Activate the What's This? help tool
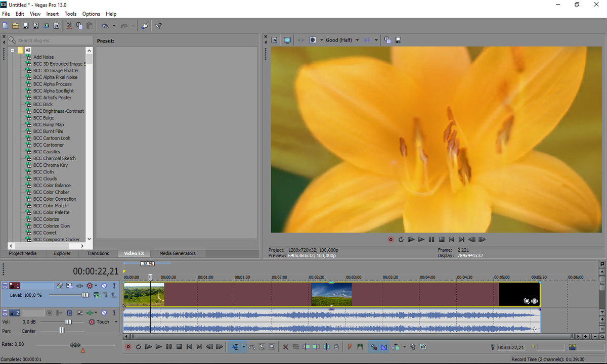 click(158, 25)
